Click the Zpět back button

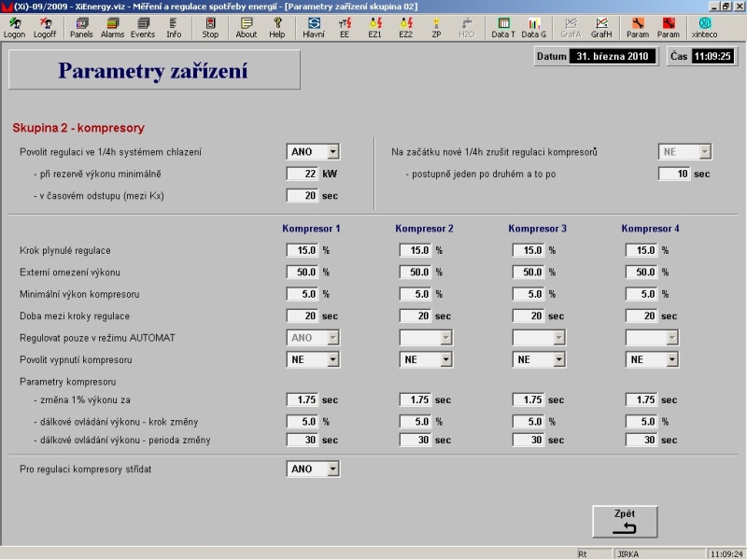[625, 522]
